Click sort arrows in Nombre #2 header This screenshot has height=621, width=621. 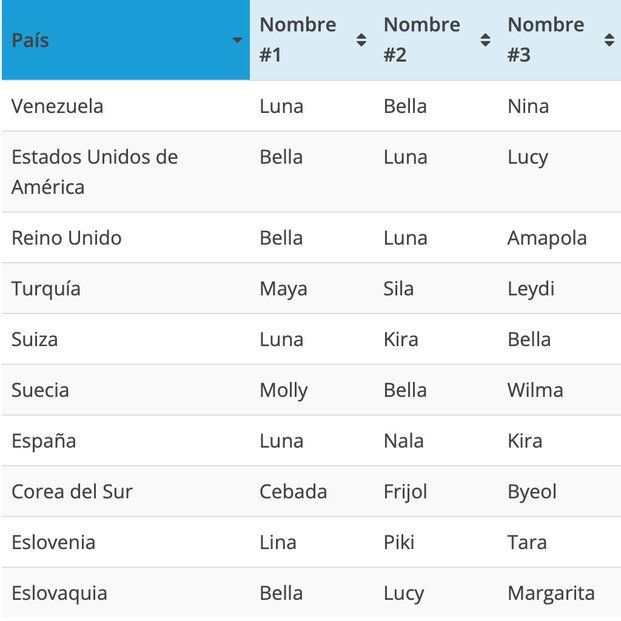pos(485,40)
